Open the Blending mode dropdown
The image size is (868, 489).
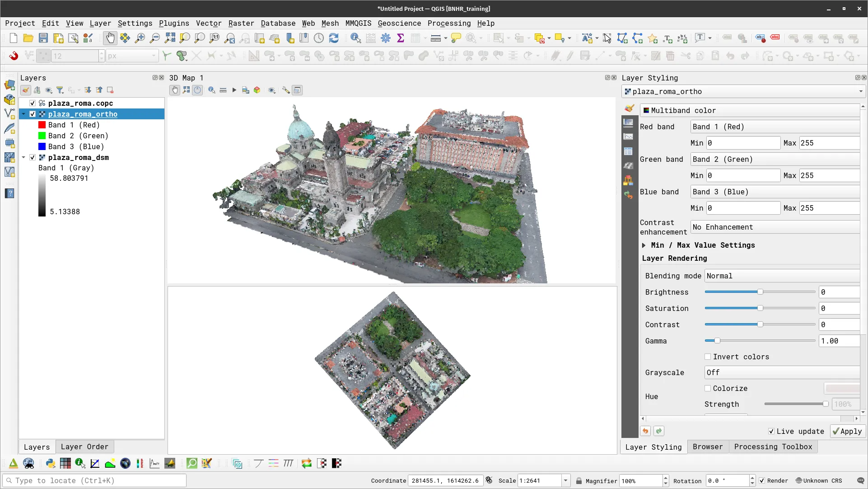click(781, 276)
